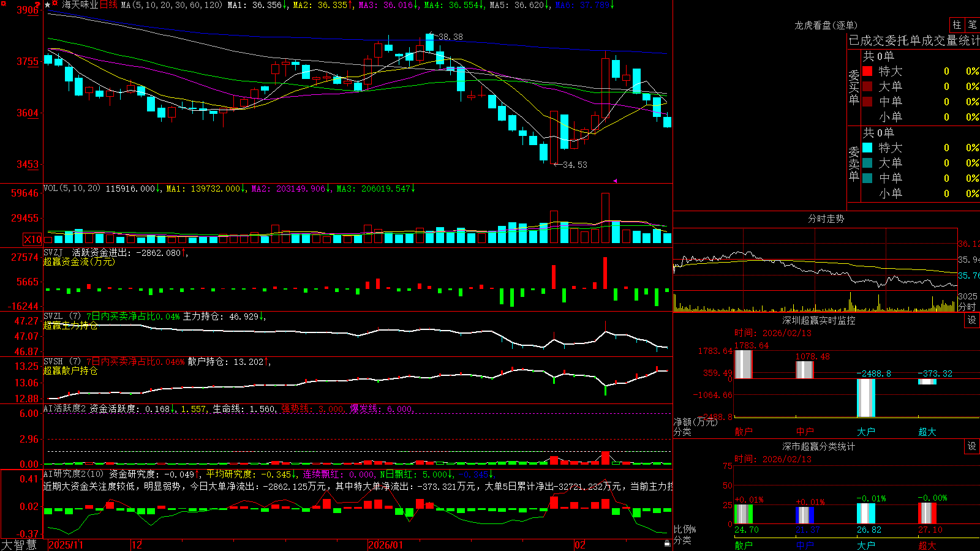The width and height of the screenshot is (980, 551).
Task: Select the 2025/11 date marker on time axis
Action: [66, 545]
